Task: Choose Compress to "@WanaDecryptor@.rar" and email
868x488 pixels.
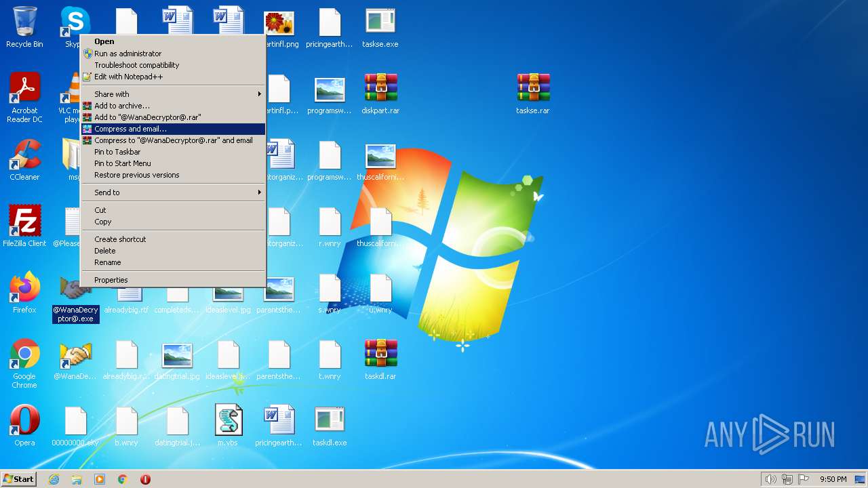Action: 173,140
